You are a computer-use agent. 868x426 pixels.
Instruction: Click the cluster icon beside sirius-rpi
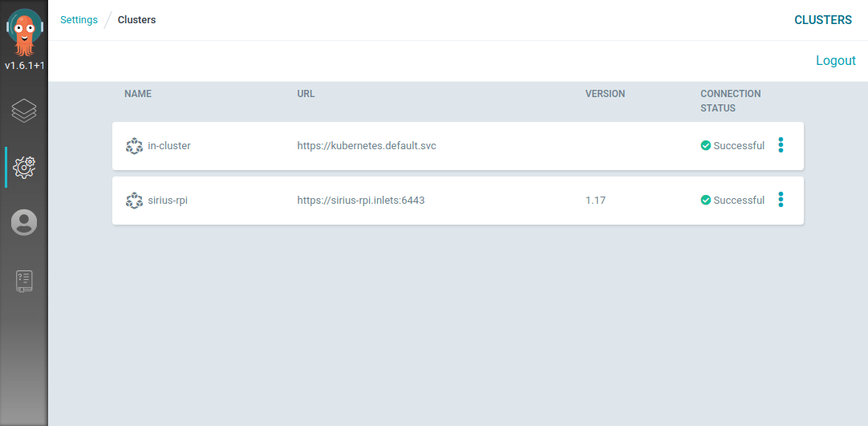tap(134, 201)
